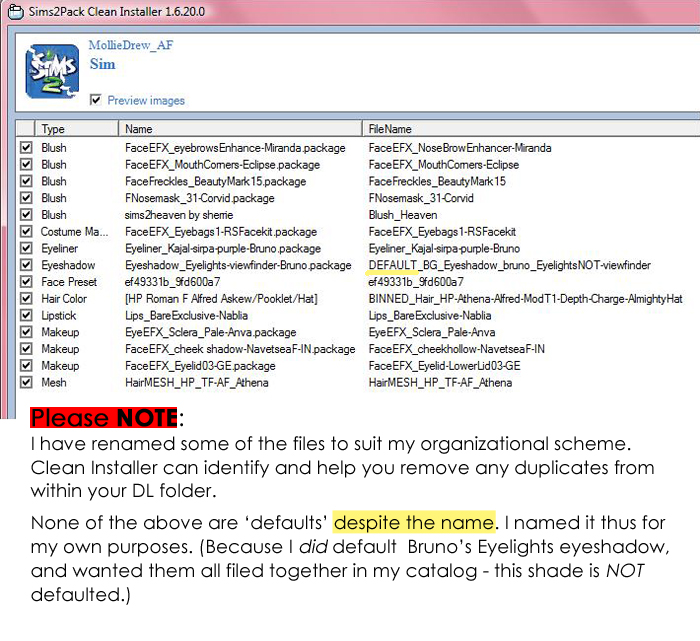This screenshot has height=641, width=700.
Task: Select the HP Roman F Alfred Askew entry
Action: 221,299
